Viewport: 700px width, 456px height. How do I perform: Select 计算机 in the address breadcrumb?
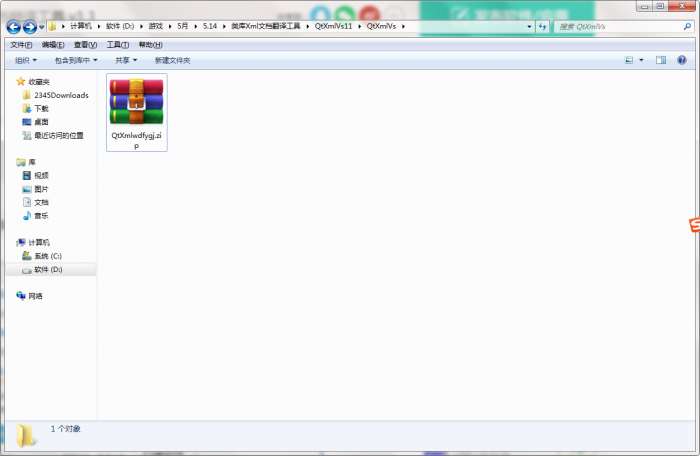[81, 26]
